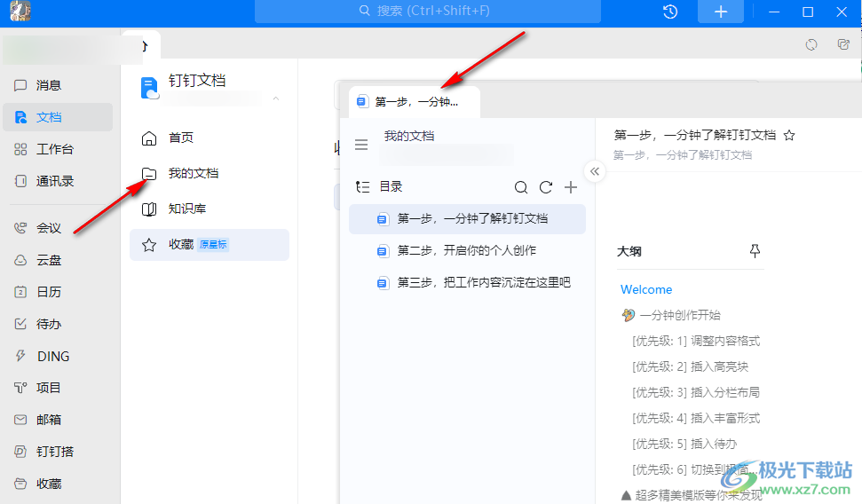Open 第二步，开启你的个人创作 document

pos(466,251)
